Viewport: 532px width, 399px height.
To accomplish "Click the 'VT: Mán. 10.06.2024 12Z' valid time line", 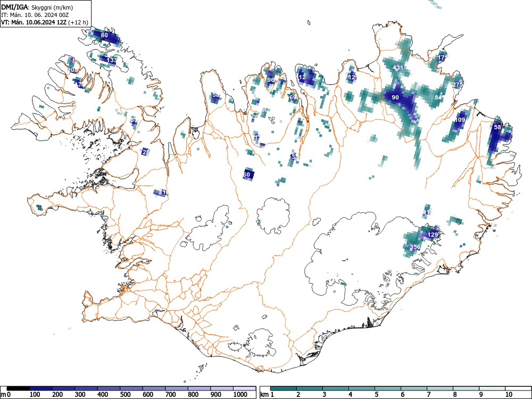I will (x=45, y=22).
